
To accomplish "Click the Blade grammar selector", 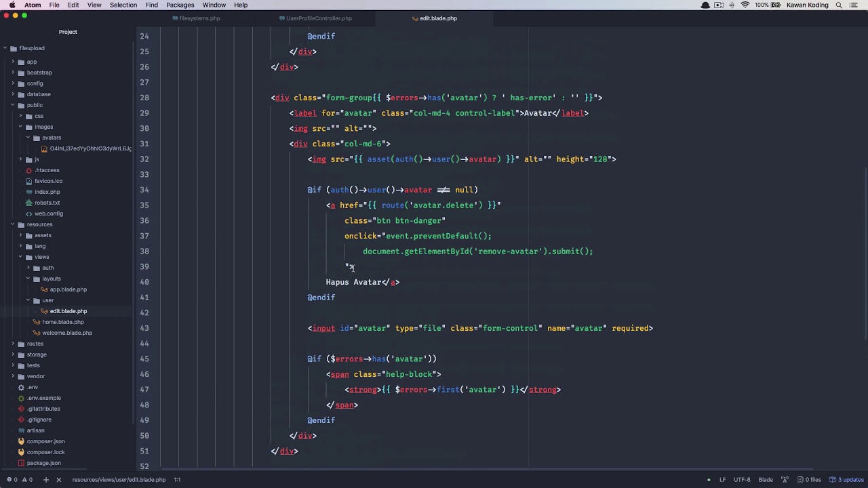I will click(766, 480).
